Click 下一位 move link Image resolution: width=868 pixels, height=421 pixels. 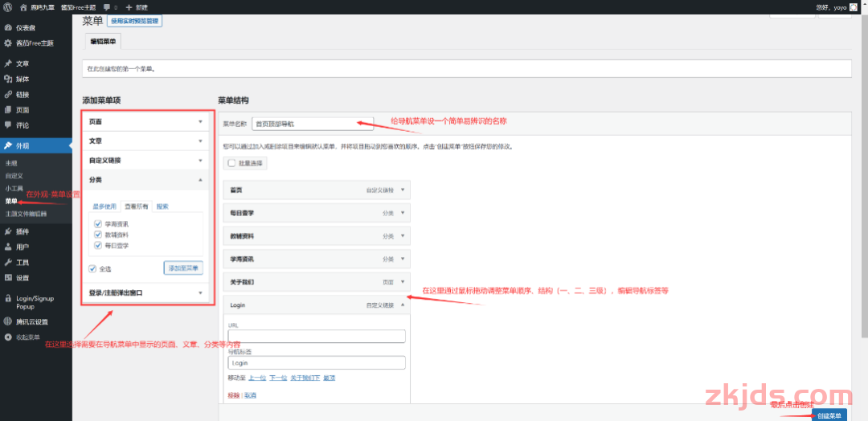pyautogui.click(x=278, y=378)
